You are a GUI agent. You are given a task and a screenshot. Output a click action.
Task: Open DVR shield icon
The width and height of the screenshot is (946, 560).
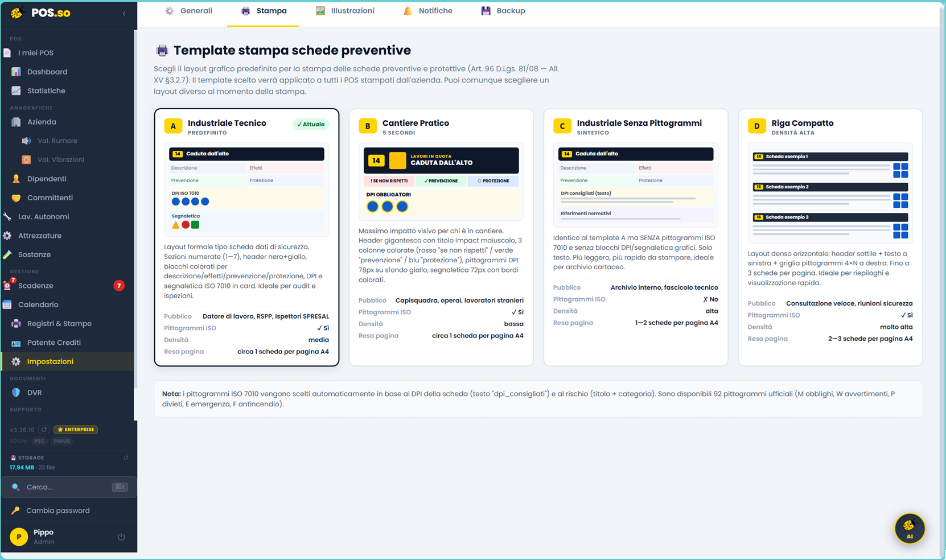coord(16,393)
